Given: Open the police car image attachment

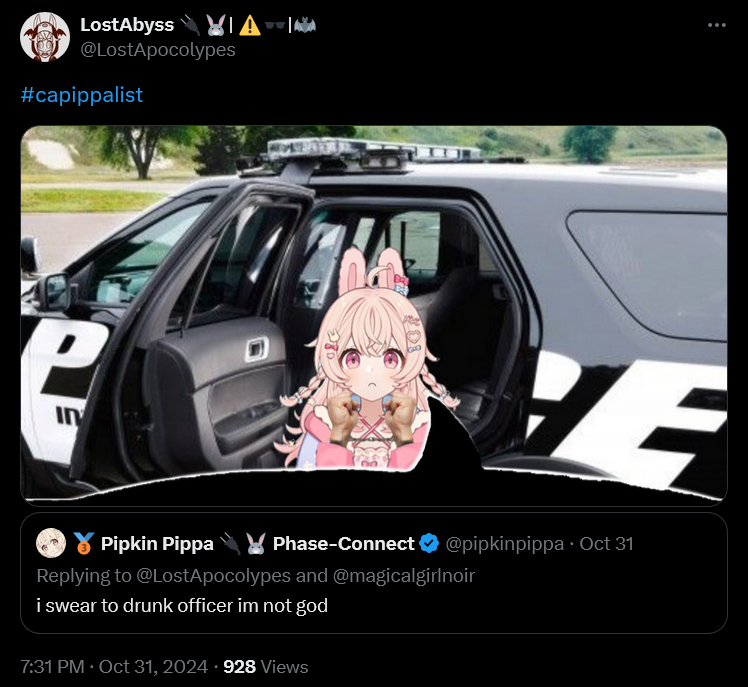Looking at the screenshot, I should tap(374, 315).
